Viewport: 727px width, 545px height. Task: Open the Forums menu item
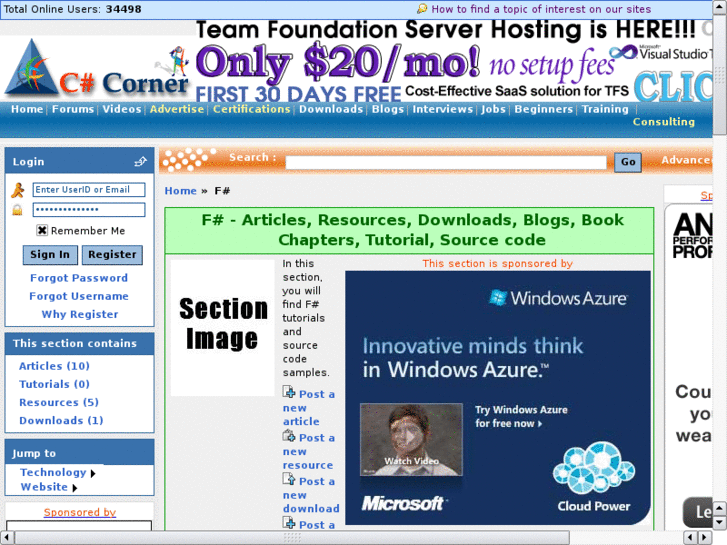click(73, 109)
